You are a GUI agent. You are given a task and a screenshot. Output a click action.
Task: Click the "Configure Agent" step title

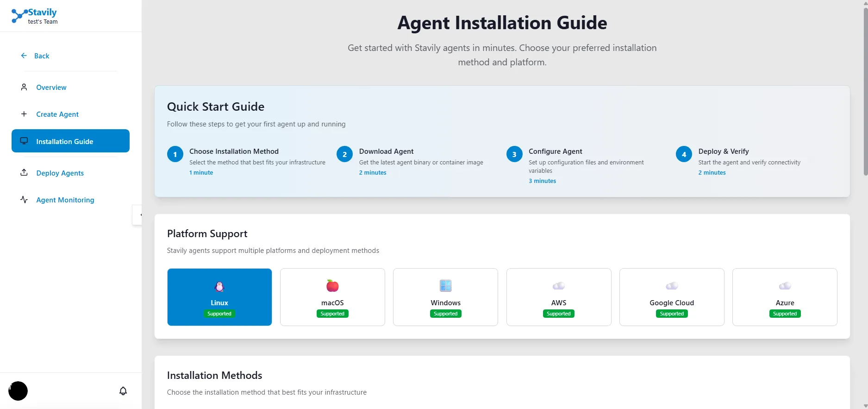click(x=555, y=151)
